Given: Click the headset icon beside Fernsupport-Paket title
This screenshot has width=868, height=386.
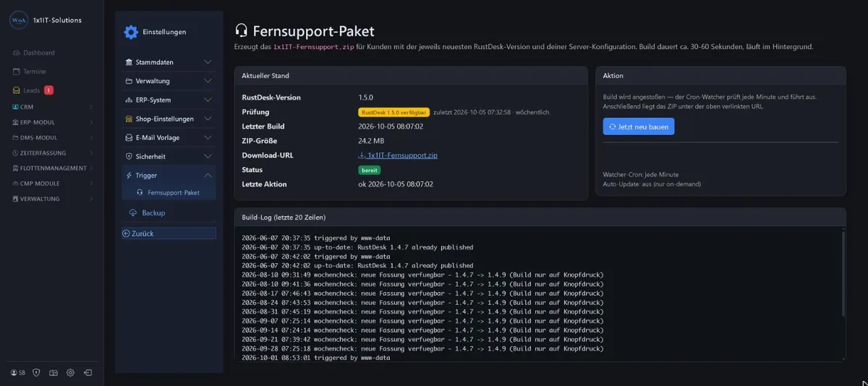Looking at the screenshot, I should click(x=242, y=30).
